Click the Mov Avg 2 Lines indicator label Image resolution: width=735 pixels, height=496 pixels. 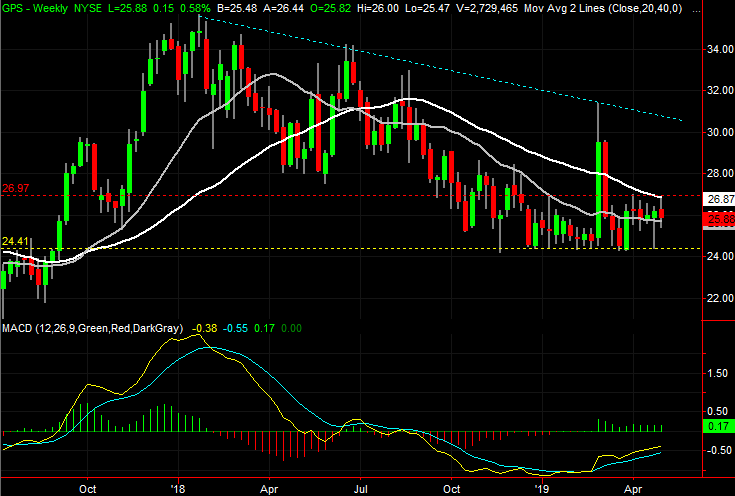tap(562, 7)
